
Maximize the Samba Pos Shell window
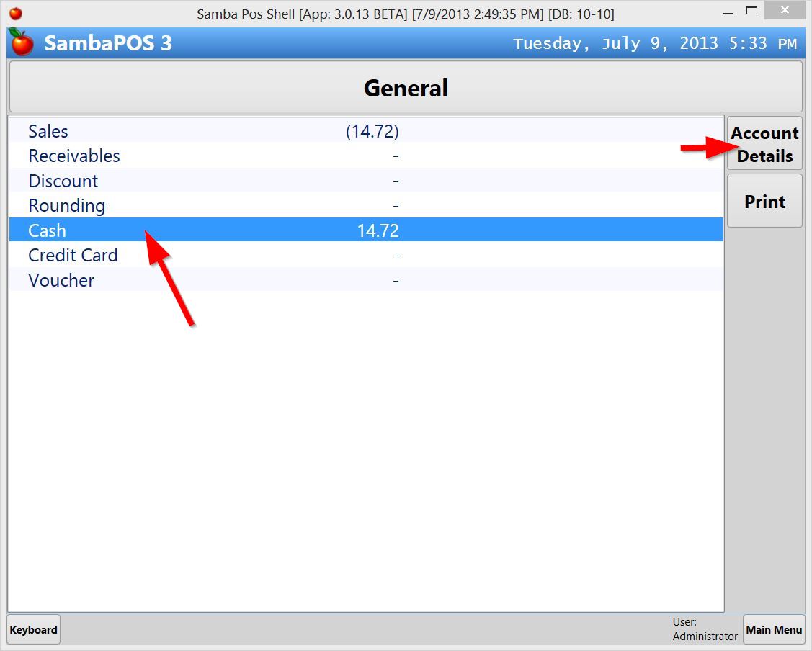(x=751, y=11)
